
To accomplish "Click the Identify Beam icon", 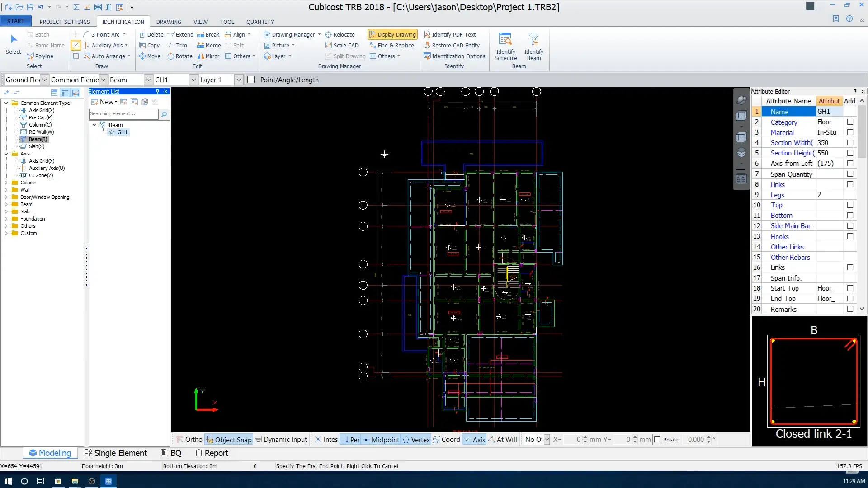I will (x=533, y=46).
